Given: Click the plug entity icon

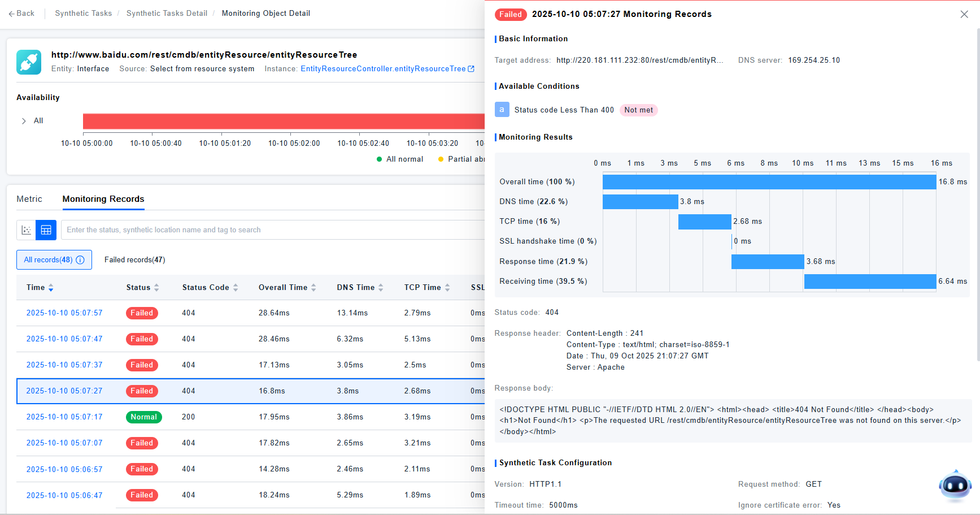Looking at the screenshot, I should 29,62.
